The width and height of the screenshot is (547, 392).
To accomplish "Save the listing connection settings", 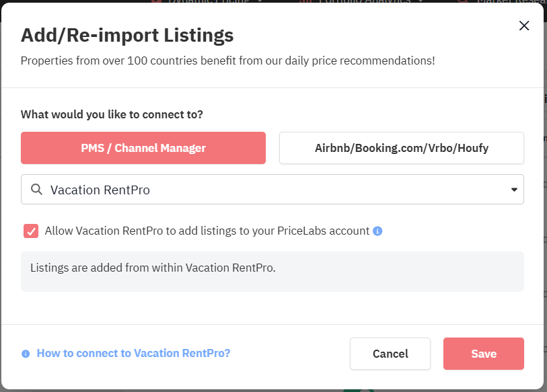I will click(483, 354).
